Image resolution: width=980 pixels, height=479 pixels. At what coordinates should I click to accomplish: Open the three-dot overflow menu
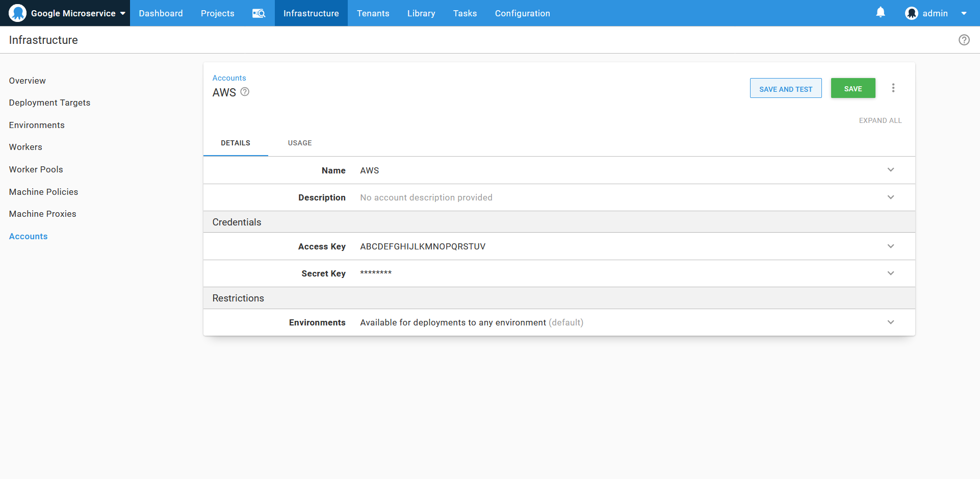[894, 88]
